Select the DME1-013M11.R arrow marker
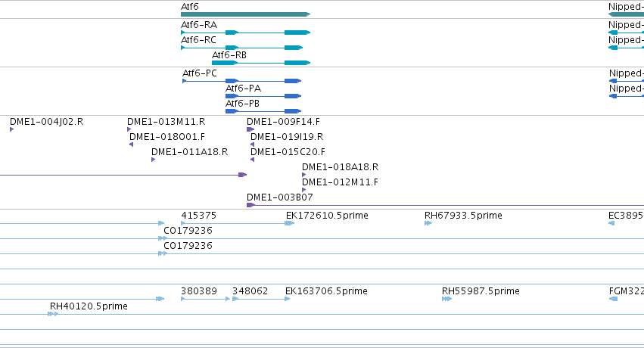Image resolution: width=644 pixels, height=348 pixels. pos(129,129)
